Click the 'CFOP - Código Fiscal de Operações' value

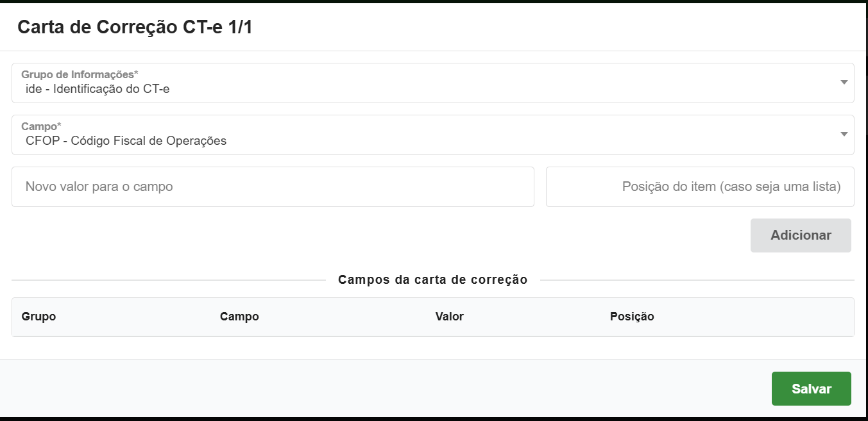[x=126, y=141]
